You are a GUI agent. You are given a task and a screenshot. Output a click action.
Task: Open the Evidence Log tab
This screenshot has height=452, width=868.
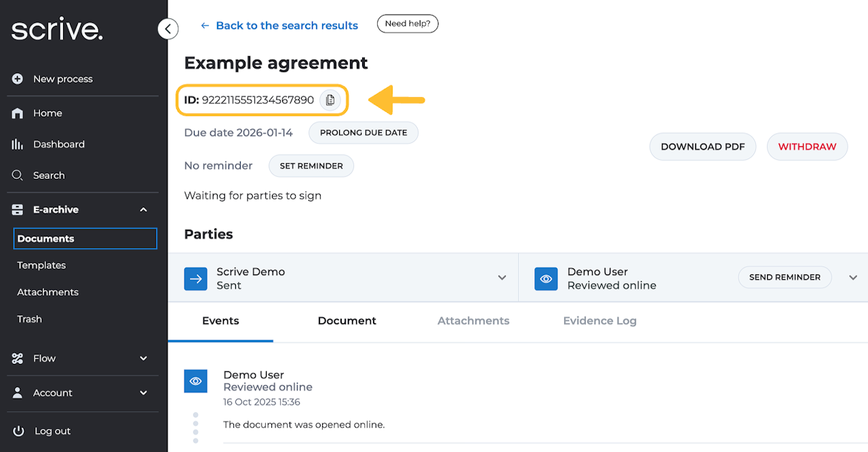pyautogui.click(x=599, y=321)
